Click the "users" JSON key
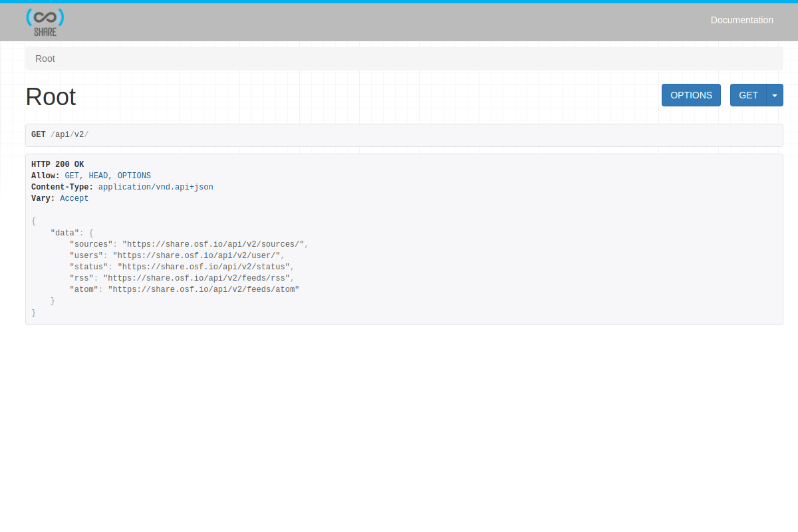The image size is (798, 532). (x=86, y=255)
